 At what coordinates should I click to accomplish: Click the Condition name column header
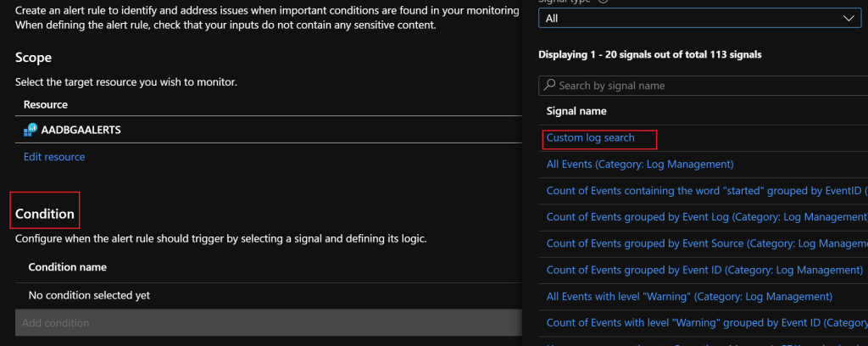[x=68, y=267]
